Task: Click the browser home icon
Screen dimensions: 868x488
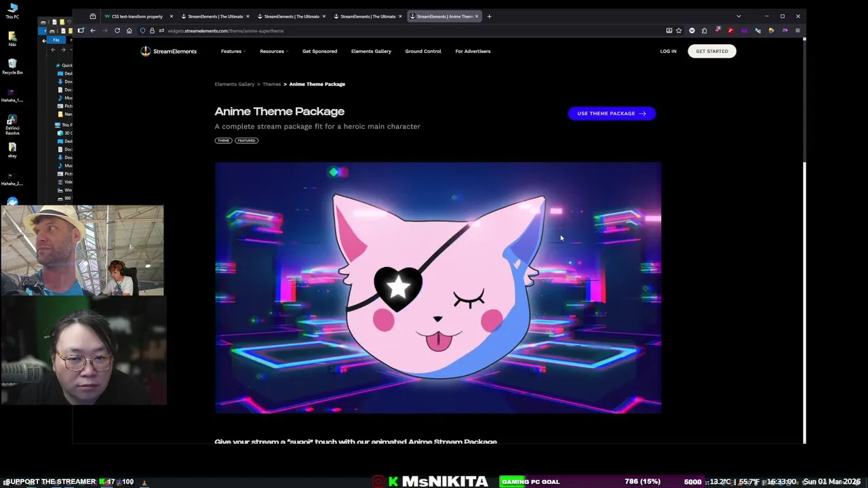Action: [129, 30]
